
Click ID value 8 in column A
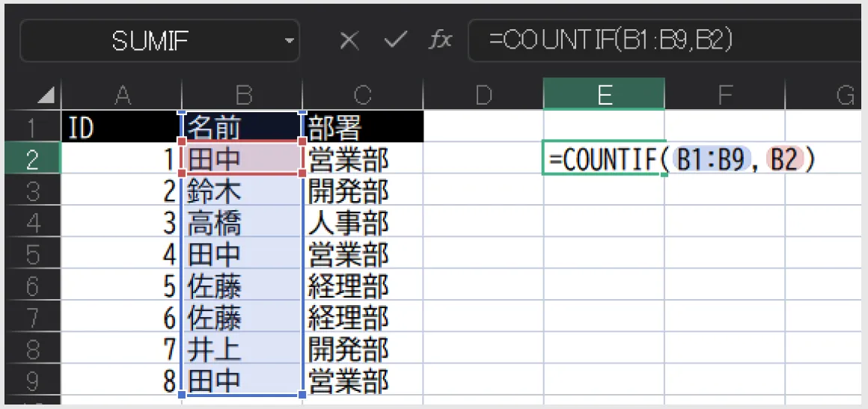pos(121,381)
